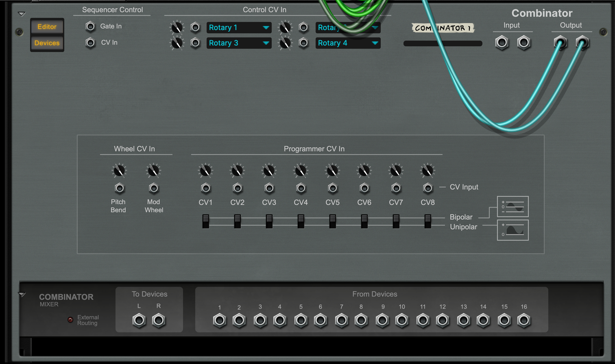The height and width of the screenshot is (364, 615).
Task: Click the CV1 input jack
Action: click(206, 188)
